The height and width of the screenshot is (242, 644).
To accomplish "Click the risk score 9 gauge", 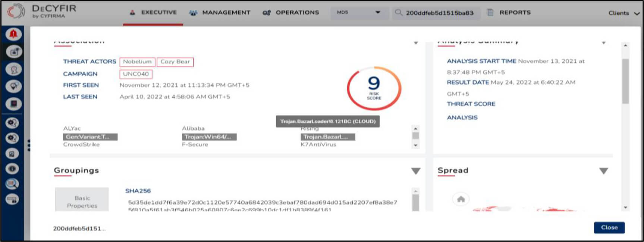I will [374, 88].
